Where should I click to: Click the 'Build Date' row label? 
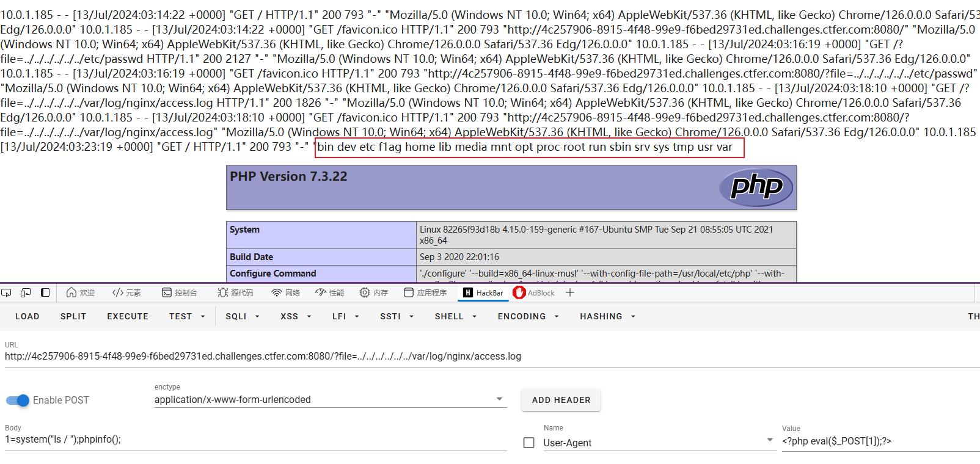coord(251,257)
